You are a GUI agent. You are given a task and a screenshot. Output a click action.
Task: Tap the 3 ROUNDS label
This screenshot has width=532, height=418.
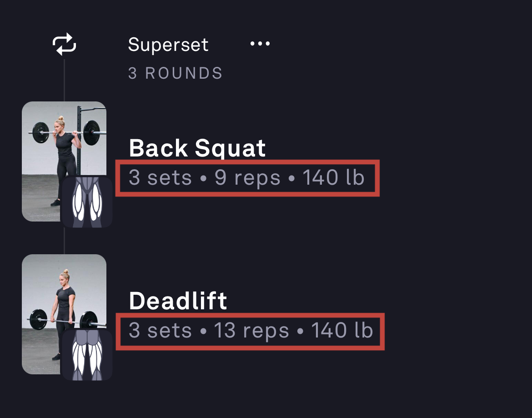pos(176,73)
